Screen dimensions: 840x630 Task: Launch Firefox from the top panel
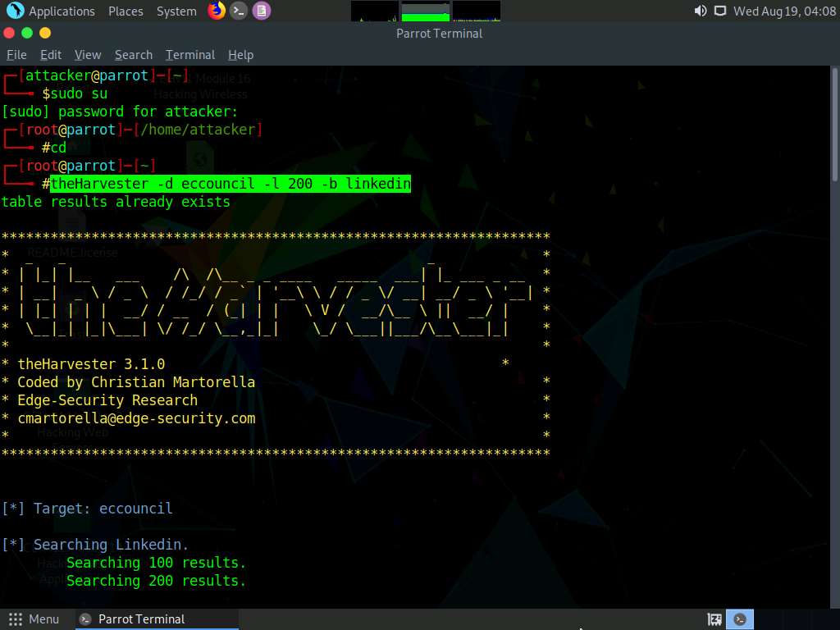[x=217, y=11]
